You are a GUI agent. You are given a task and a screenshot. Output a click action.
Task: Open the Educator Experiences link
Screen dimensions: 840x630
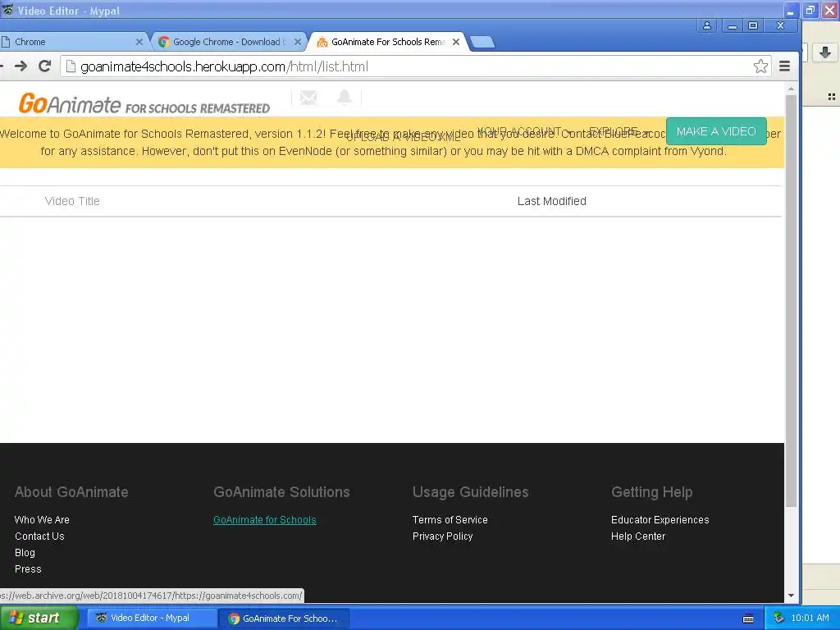[x=660, y=519]
